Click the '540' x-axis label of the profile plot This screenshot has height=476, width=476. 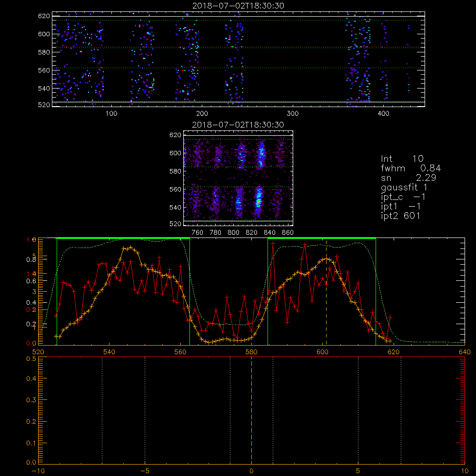tap(109, 352)
